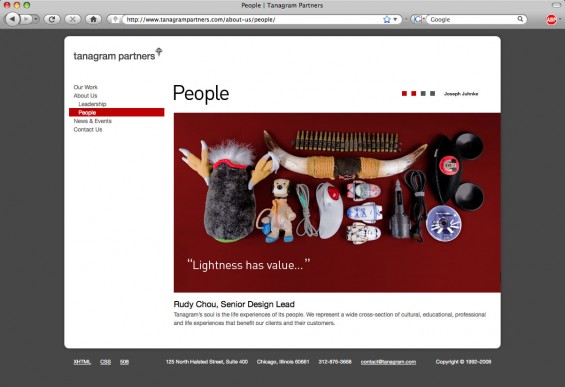
Task: Click the 125 North Halsted Street address text
Action: 207,362
